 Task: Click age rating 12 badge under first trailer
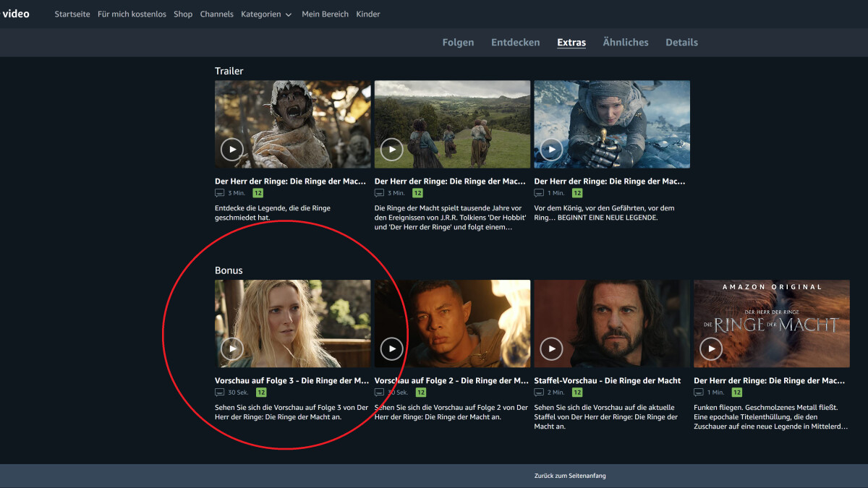[x=258, y=193]
